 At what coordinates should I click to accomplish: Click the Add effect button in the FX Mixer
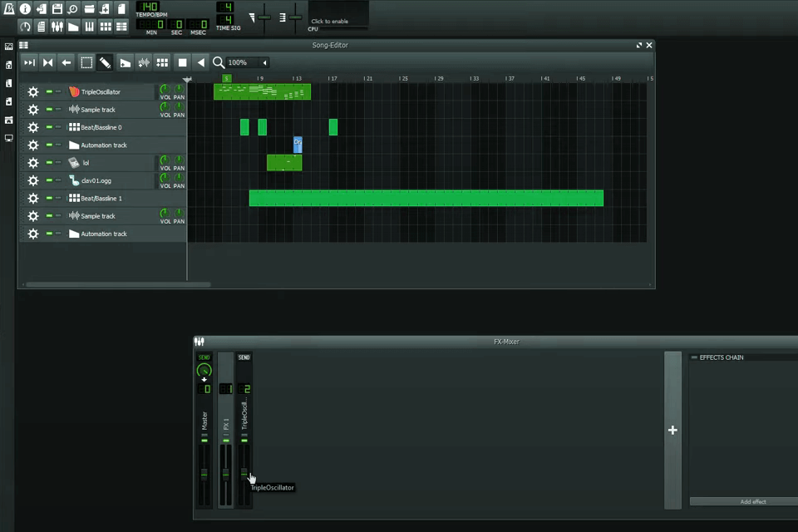tap(752, 501)
